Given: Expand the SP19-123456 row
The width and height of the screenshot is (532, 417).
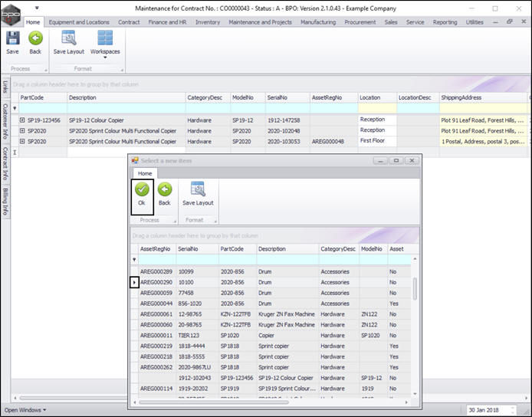Looking at the screenshot, I should point(23,120).
